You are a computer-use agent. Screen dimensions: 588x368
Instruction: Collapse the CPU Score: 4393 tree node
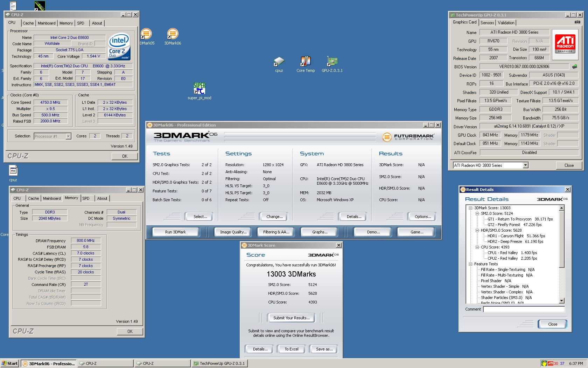477,247
